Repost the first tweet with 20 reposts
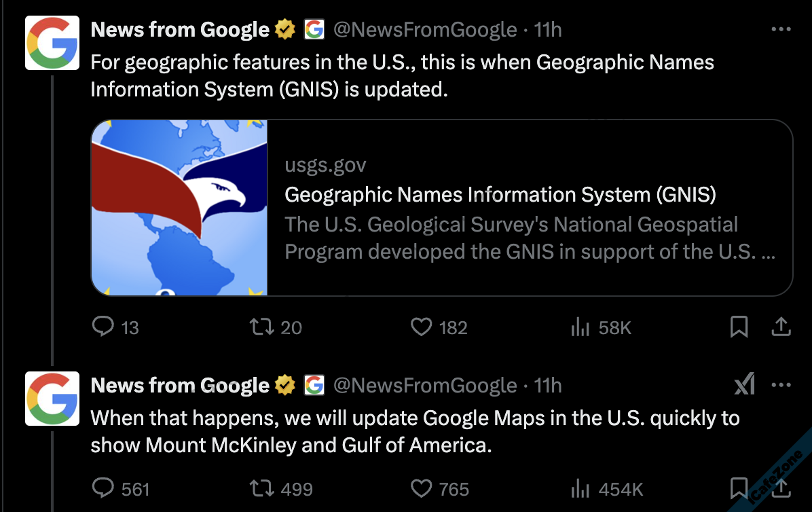This screenshot has width=812, height=512. pyautogui.click(x=262, y=327)
